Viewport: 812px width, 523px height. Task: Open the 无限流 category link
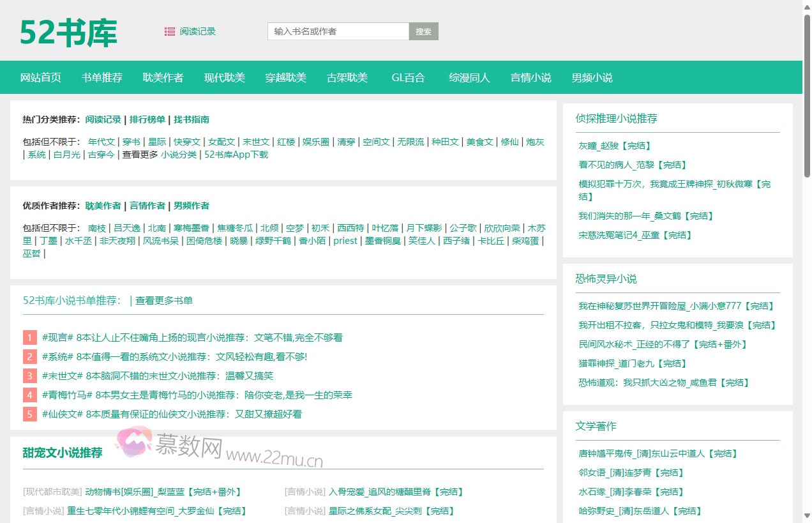coord(410,142)
